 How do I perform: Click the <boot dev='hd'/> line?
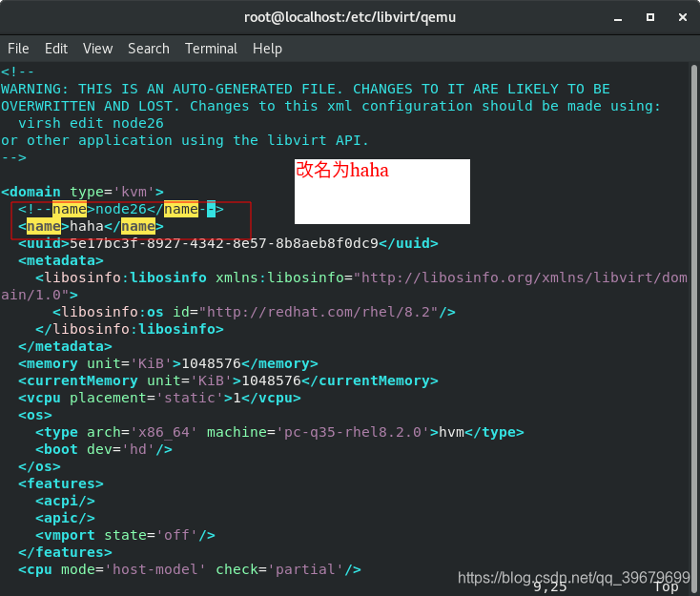coord(104,449)
